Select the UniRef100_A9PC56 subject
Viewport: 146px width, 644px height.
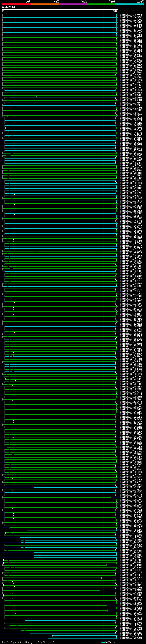pos(131,85)
